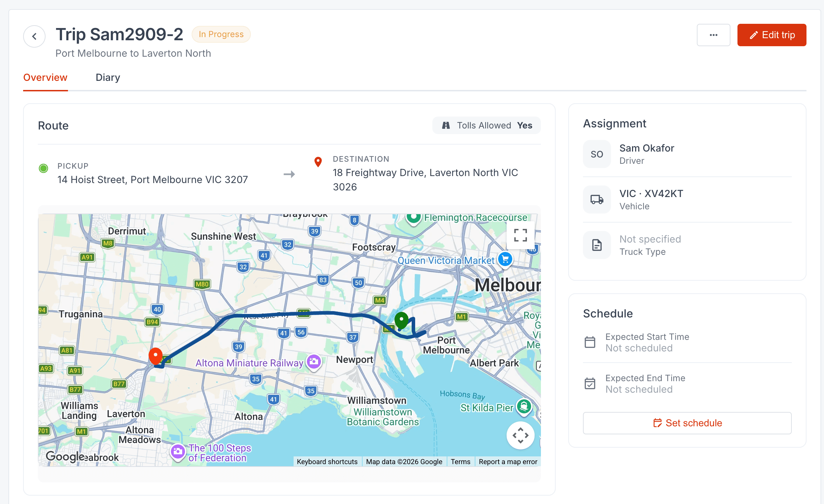Click the Google logo on the map
This screenshot has height=504, width=824.
tap(65, 456)
